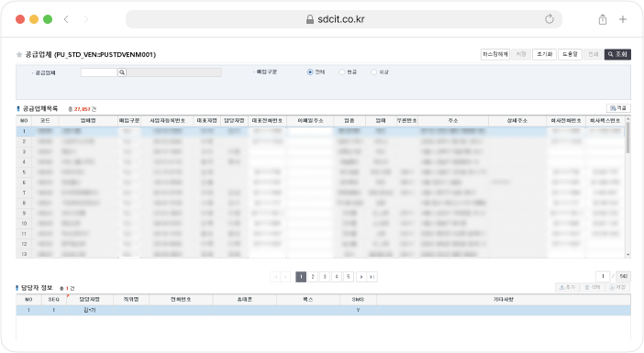Select the 전체 radio option
Image resolution: width=644 pixels, height=353 pixels.
tap(310, 72)
